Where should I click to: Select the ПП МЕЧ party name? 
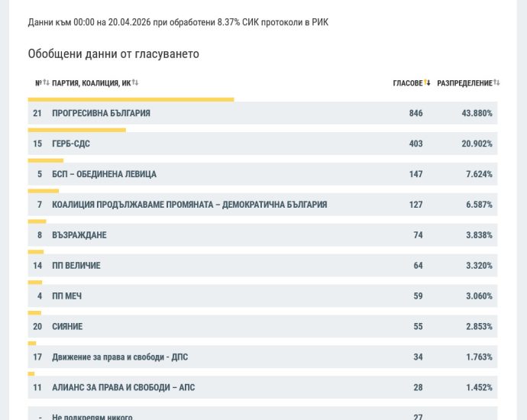pos(67,296)
